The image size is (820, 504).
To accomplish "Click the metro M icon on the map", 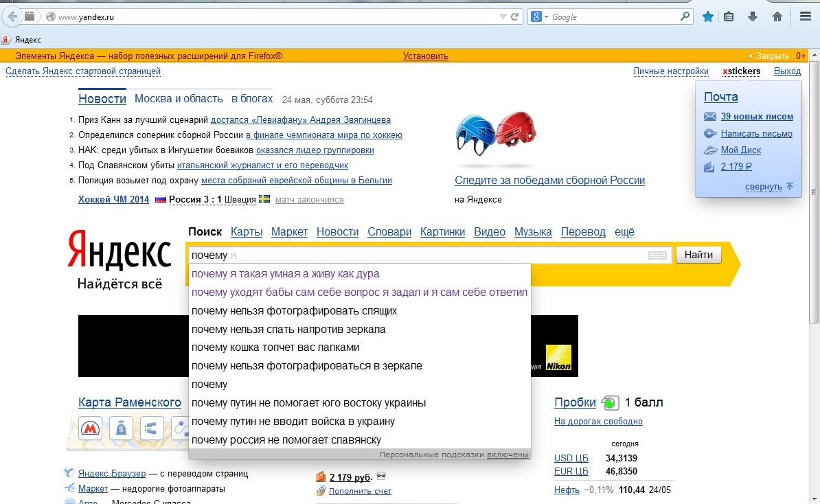I will click(x=90, y=428).
